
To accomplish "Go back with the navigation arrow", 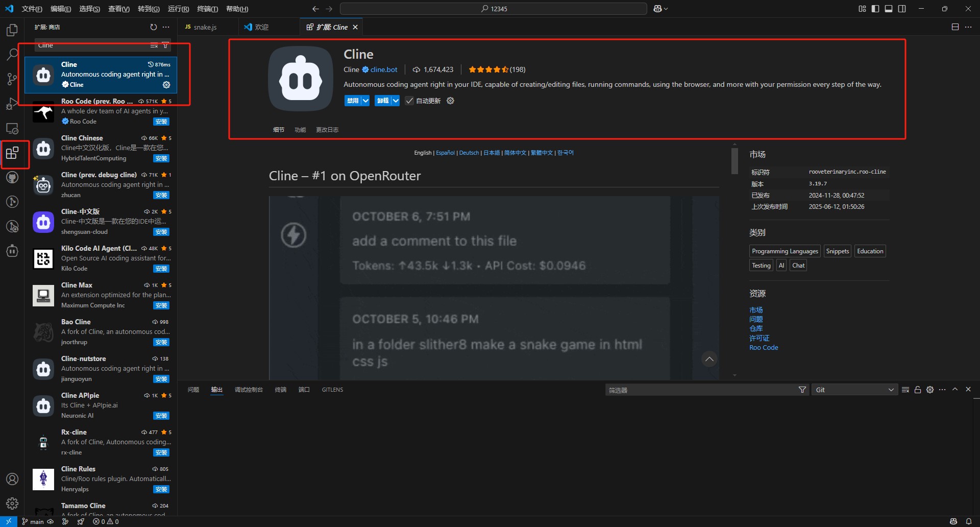I will 315,9.
